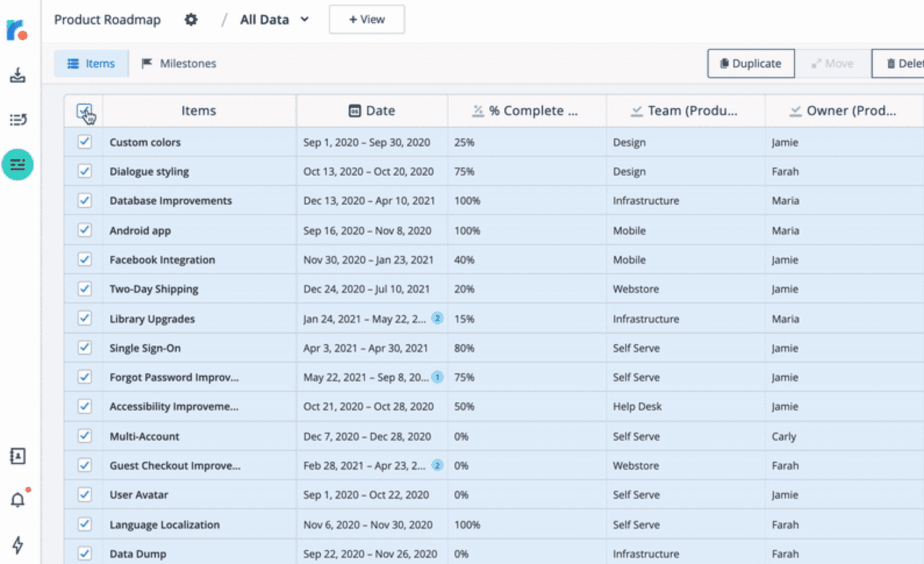Uncheck the Multi-Account row checkbox
924x564 pixels.
click(x=84, y=436)
